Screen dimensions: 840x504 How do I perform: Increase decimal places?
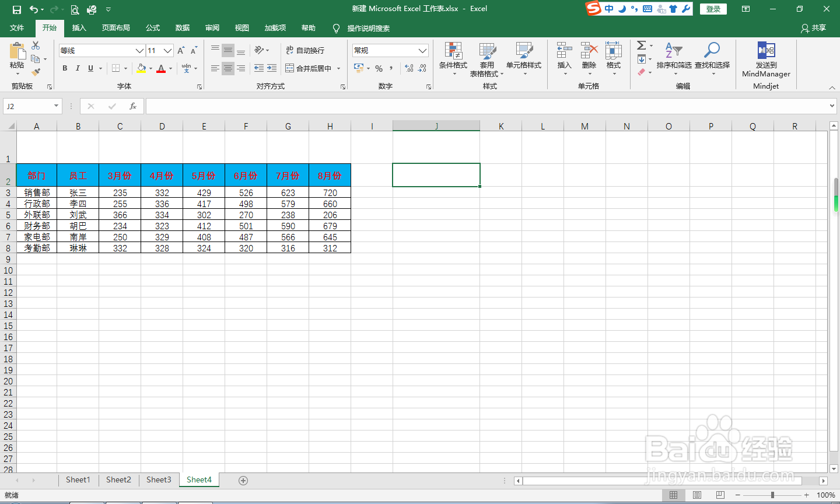point(409,68)
